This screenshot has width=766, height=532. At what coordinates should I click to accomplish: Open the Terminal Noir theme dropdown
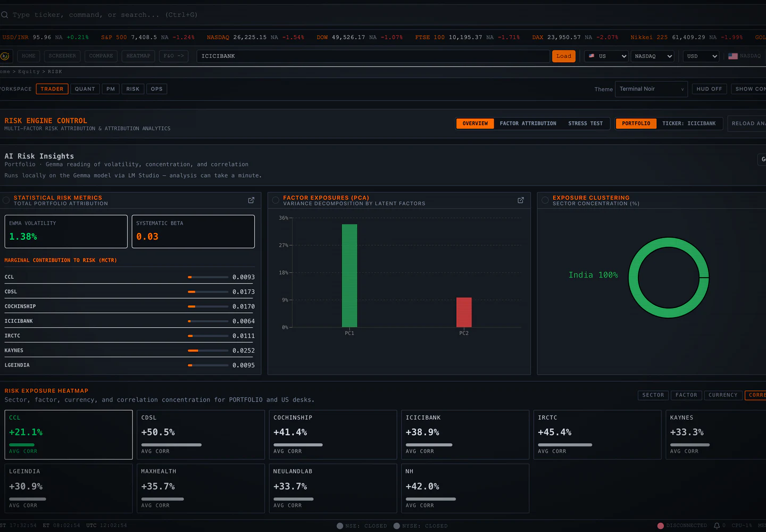pyautogui.click(x=651, y=89)
